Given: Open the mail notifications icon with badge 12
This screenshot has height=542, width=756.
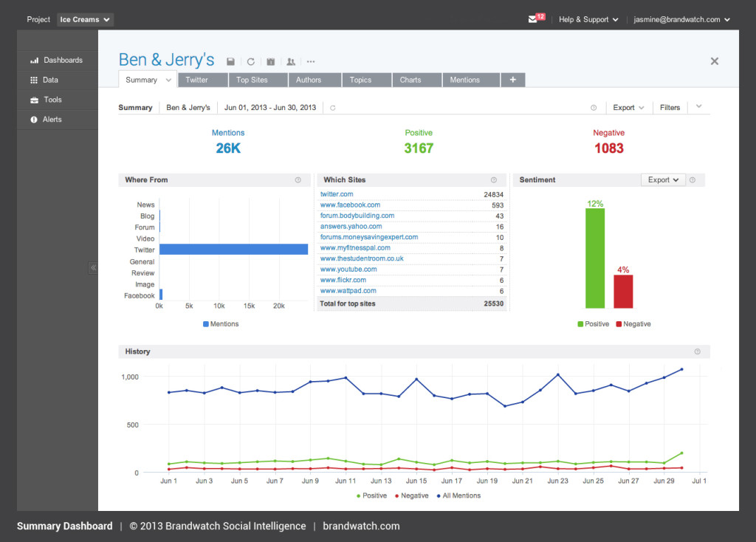Looking at the screenshot, I should click(x=536, y=18).
